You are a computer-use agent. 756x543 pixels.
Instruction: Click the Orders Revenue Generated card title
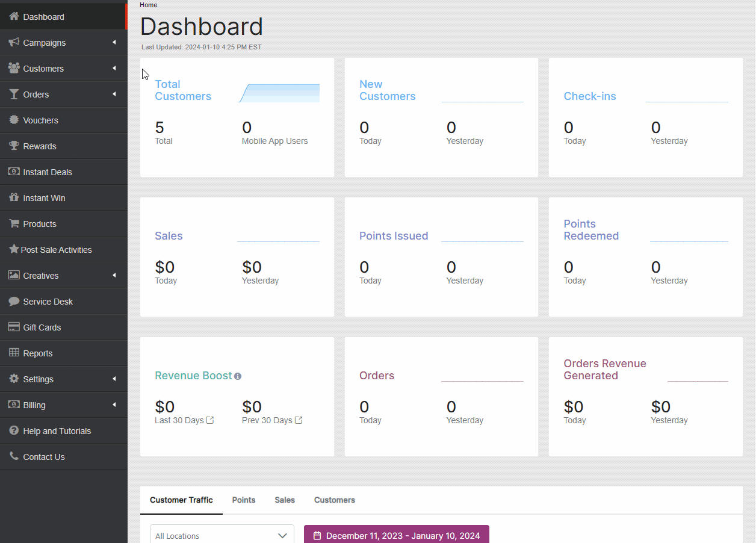tap(605, 370)
